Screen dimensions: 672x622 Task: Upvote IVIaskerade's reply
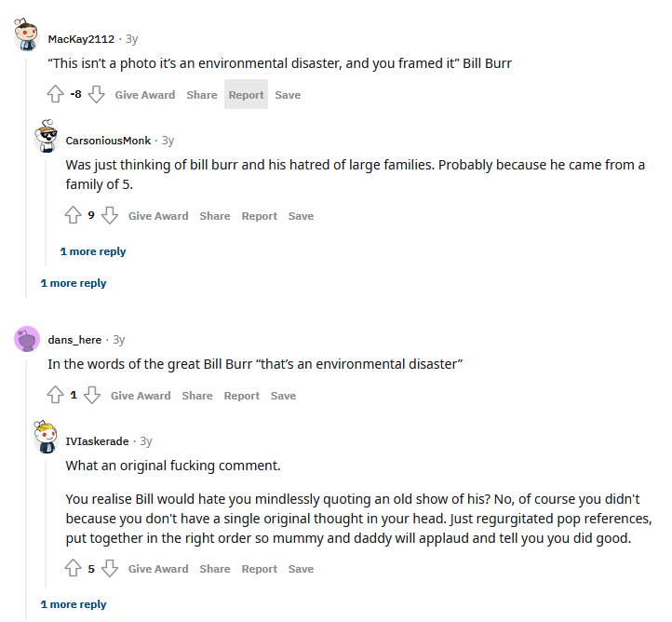coord(74,569)
